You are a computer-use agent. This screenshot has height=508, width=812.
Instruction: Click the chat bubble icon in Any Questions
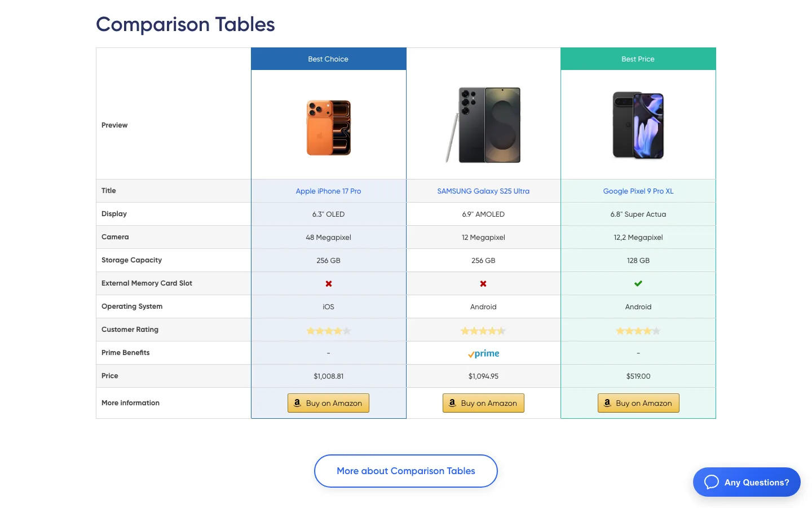click(x=712, y=482)
